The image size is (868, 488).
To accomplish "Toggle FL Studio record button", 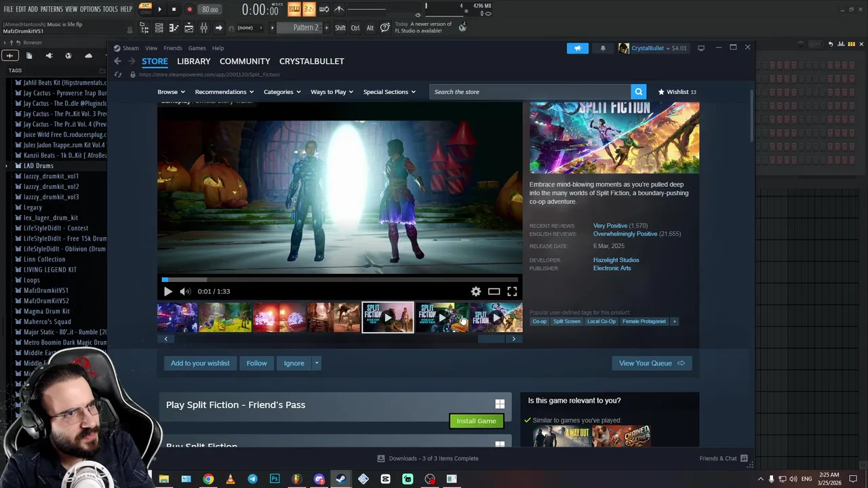I will tap(189, 9).
